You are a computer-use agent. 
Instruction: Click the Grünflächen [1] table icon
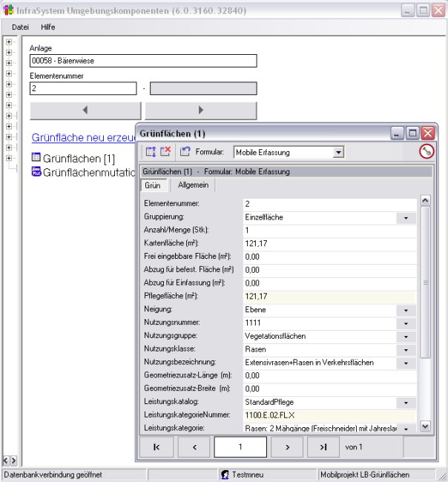(x=36, y=158)
